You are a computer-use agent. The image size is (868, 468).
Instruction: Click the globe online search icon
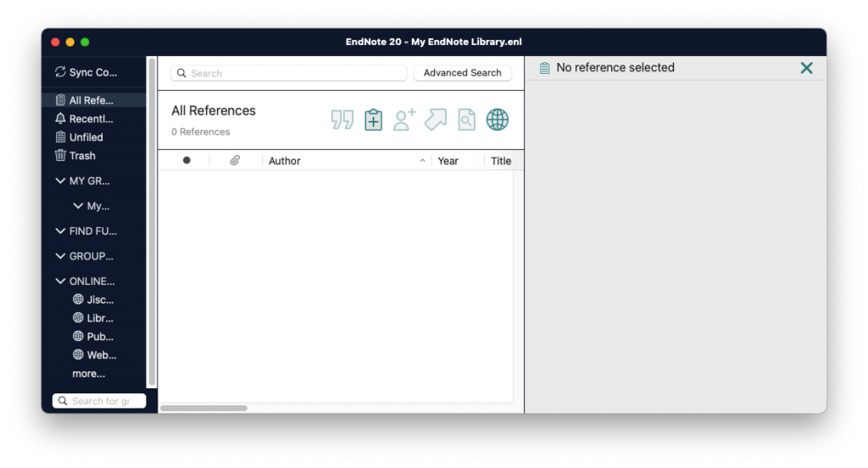click(497, 120)
